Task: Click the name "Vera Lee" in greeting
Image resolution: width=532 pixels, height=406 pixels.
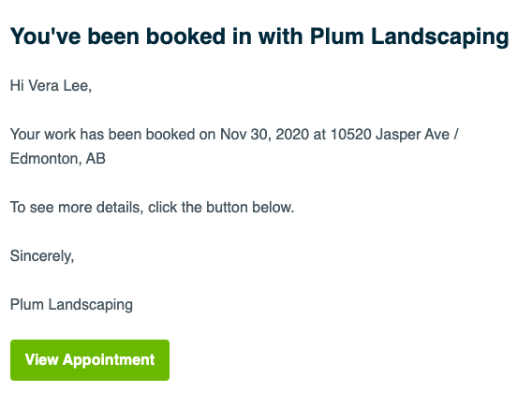Action: pyautogui.click(x=60, y=85)
